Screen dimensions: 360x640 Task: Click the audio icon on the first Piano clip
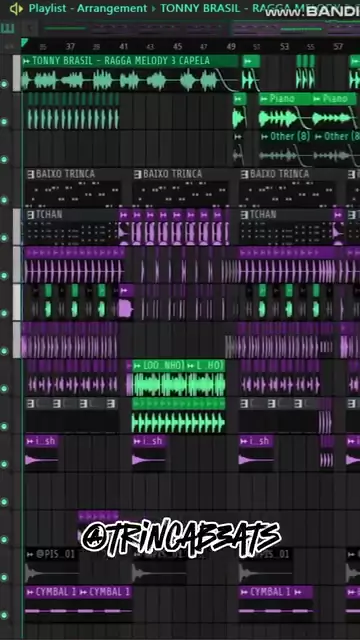click(x=264, y=99)
